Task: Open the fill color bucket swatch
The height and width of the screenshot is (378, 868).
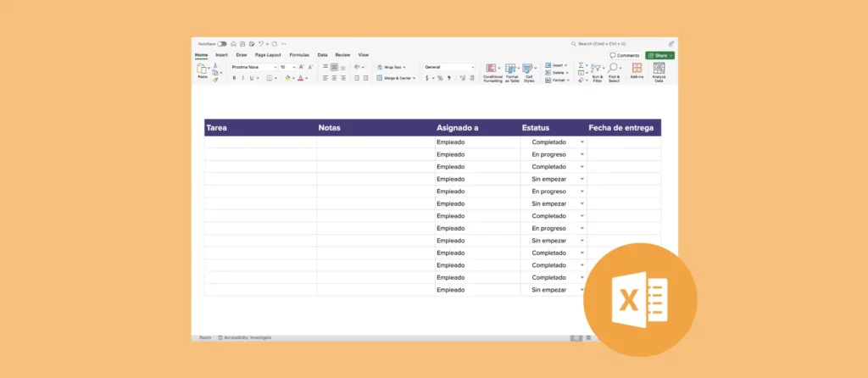Action: coord(288,78)
